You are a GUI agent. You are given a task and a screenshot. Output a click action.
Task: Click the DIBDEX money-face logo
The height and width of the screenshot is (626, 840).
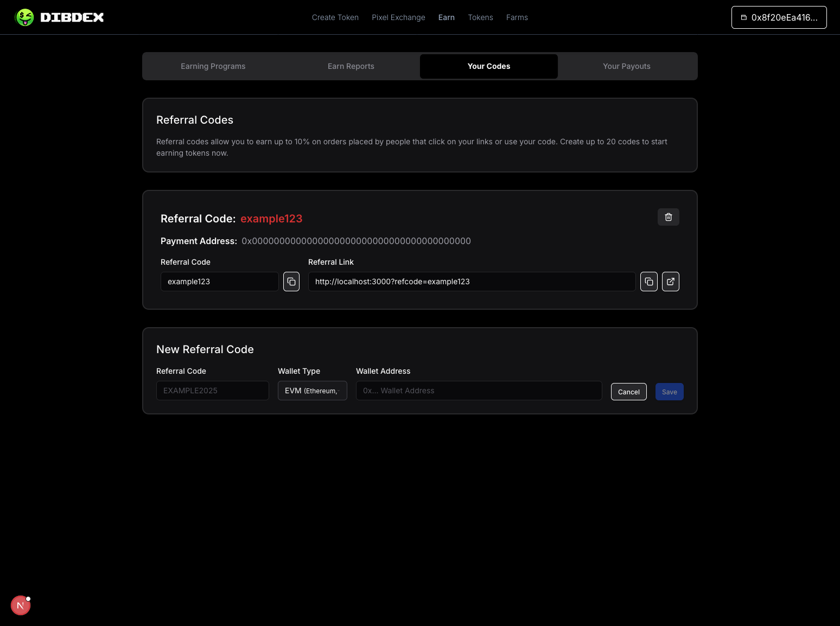[24, 17]
